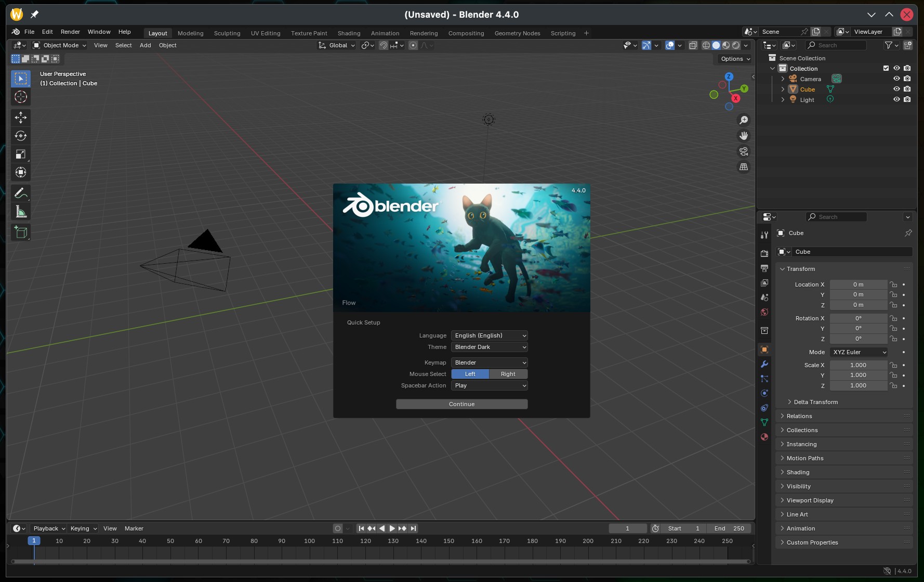Open the Render menu
The height and width of the screenshot is (582, 924).
click(x=70, y=32)
